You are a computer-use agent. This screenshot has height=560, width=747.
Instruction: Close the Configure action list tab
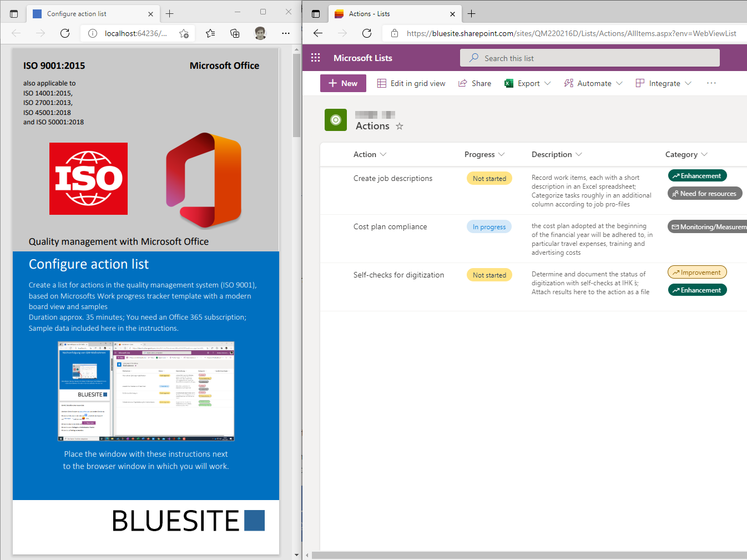click(x=150, y=14)
